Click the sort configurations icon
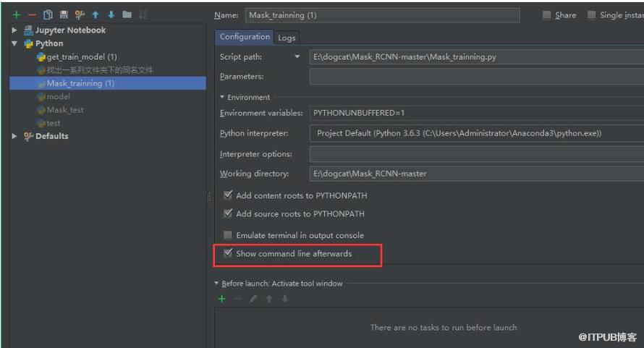Screen dimensions: 644x348 [x=143, y=15]
